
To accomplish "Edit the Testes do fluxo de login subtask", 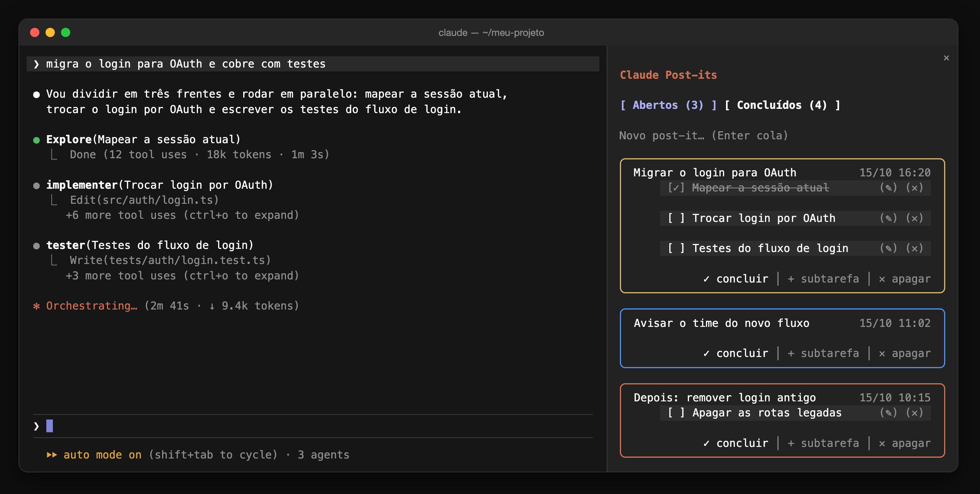I will click(x=889, y=248).
